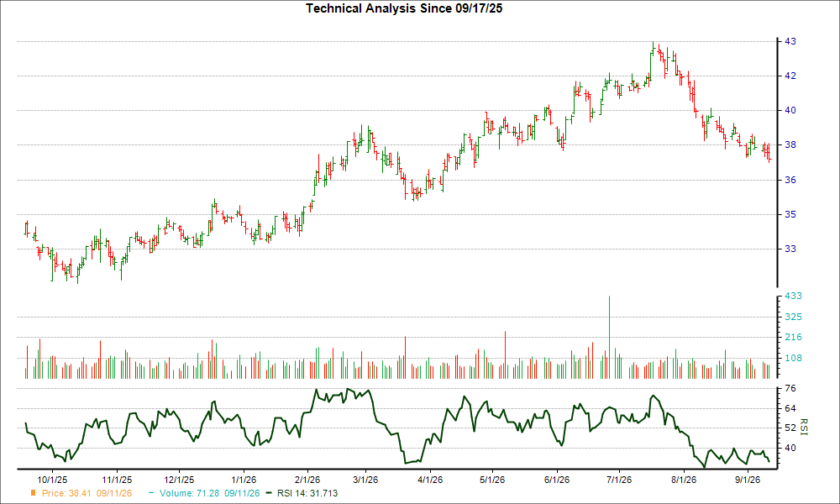Click the 8/1/26 date axis label

click(x=684, y=480)
